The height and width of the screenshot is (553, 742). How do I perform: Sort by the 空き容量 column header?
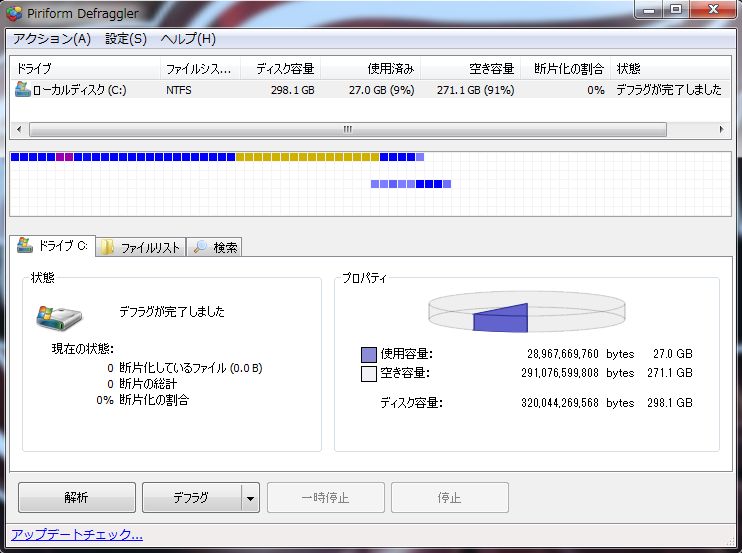(x=470, y=69)
